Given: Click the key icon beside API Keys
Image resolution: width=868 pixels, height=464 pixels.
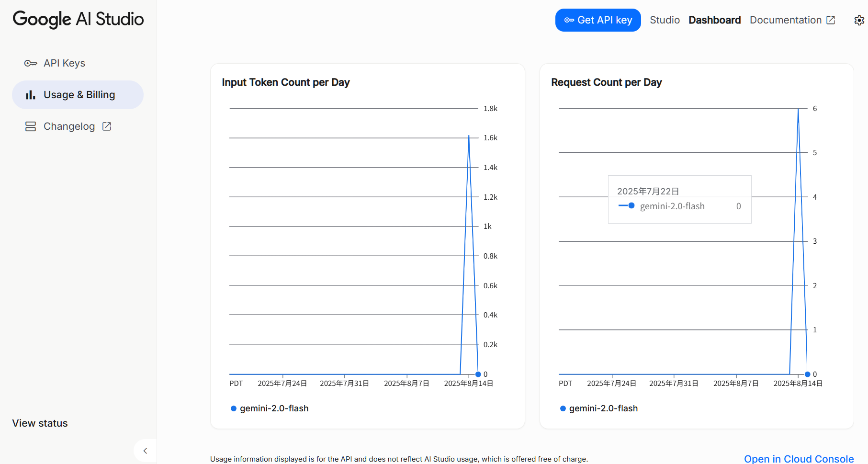Looking at the screenshot, I should [x=31, y=63].
